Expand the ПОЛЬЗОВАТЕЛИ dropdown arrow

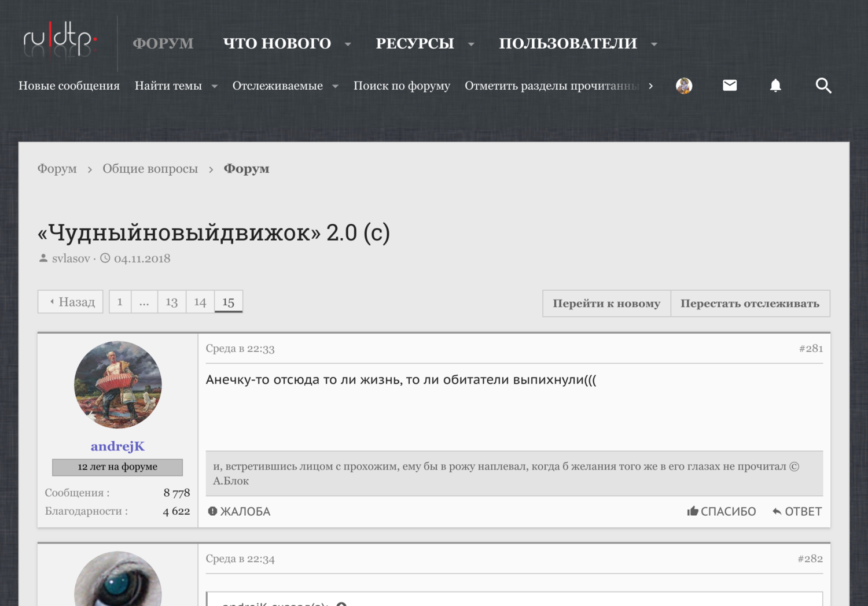654,44
